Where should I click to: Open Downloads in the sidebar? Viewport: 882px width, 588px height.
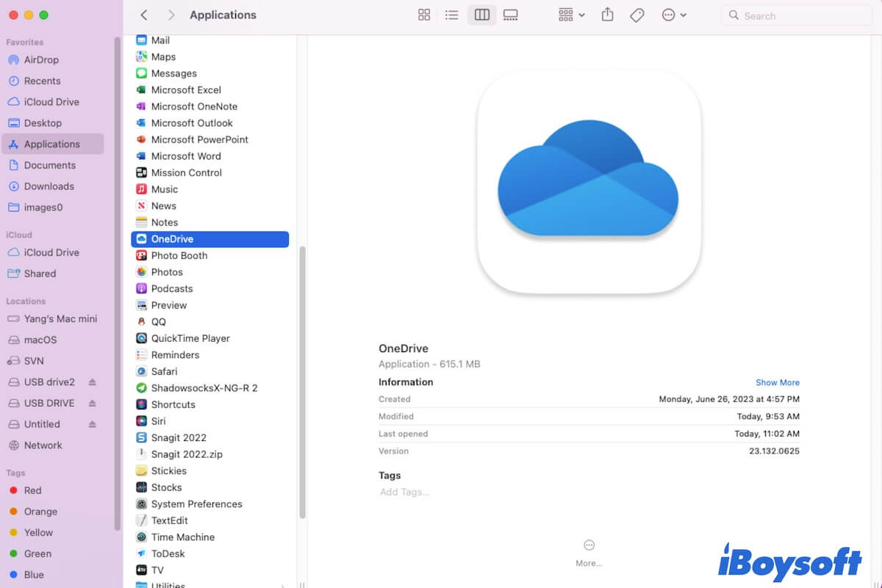49,186
